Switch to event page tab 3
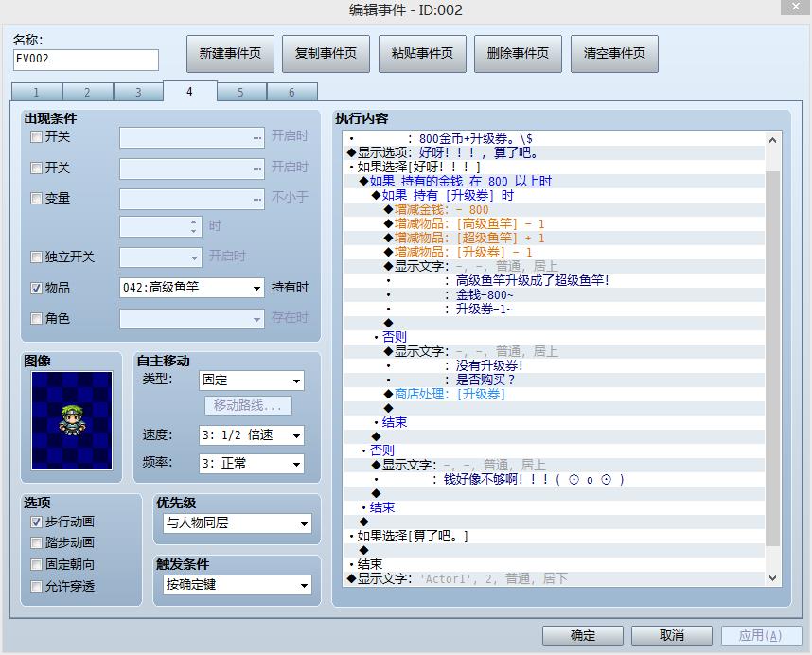 [138, 92]
